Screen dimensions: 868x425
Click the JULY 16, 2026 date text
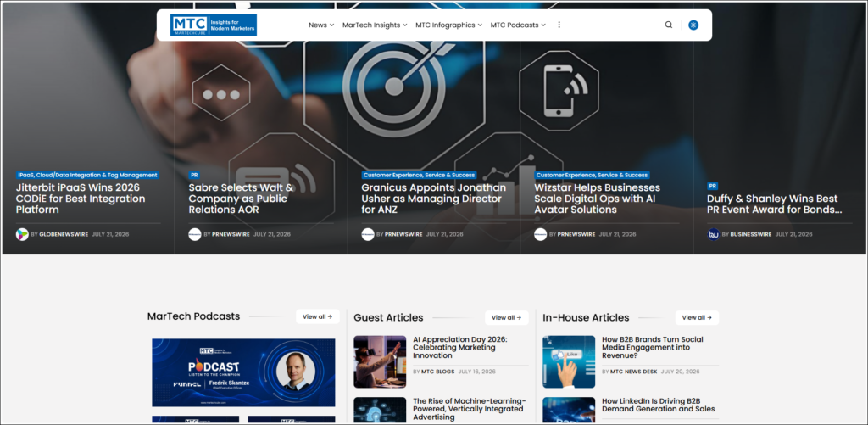pyautogui.click(x=477, y=372)
